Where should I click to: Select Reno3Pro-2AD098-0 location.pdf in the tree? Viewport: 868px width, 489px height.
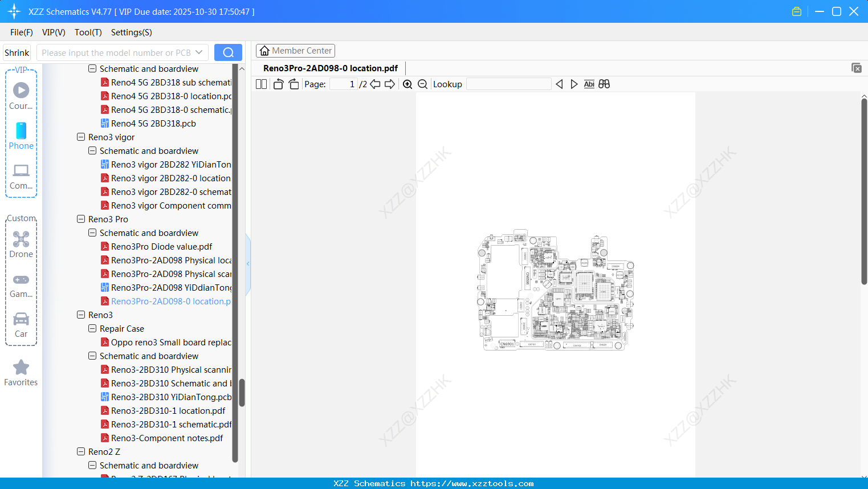(x=166, y=301)
